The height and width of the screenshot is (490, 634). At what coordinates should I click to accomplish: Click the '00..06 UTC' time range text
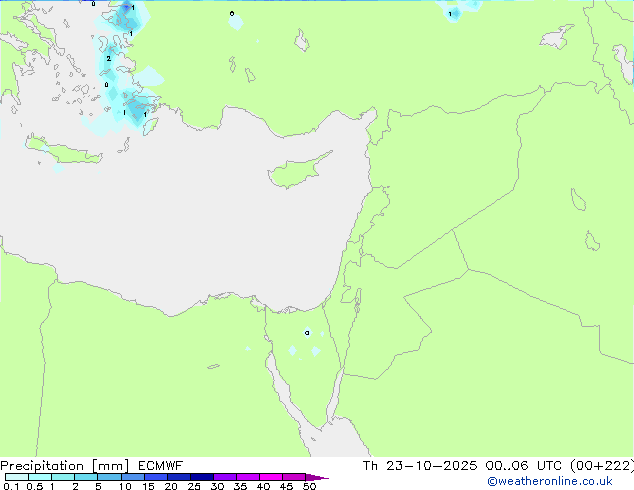tap(524, 466)
